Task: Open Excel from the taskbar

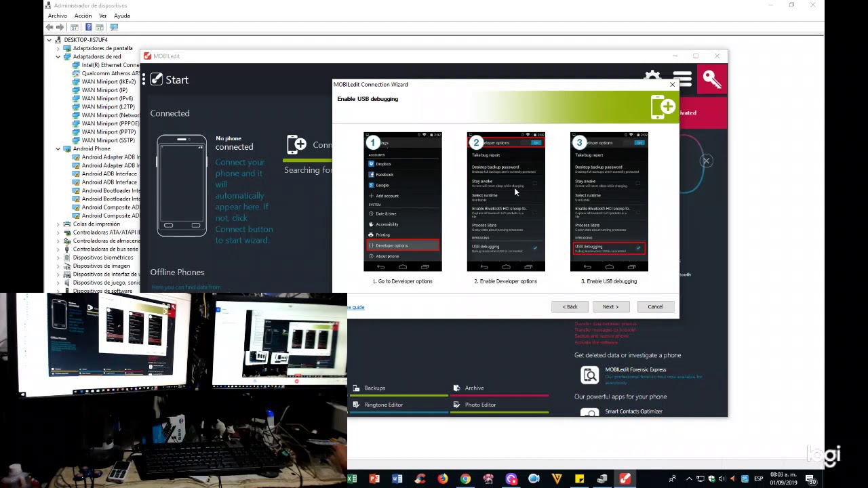Action: [x=352, y=479]
